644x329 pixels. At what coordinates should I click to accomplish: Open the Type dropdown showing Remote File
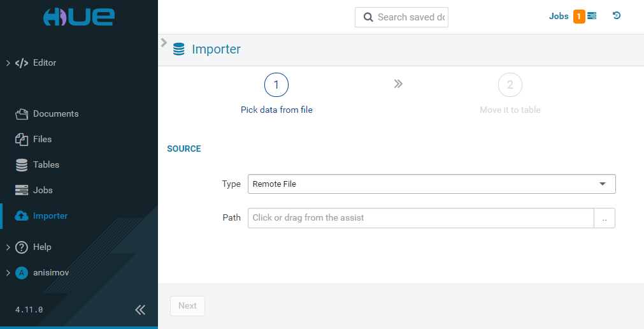(432, 184)
